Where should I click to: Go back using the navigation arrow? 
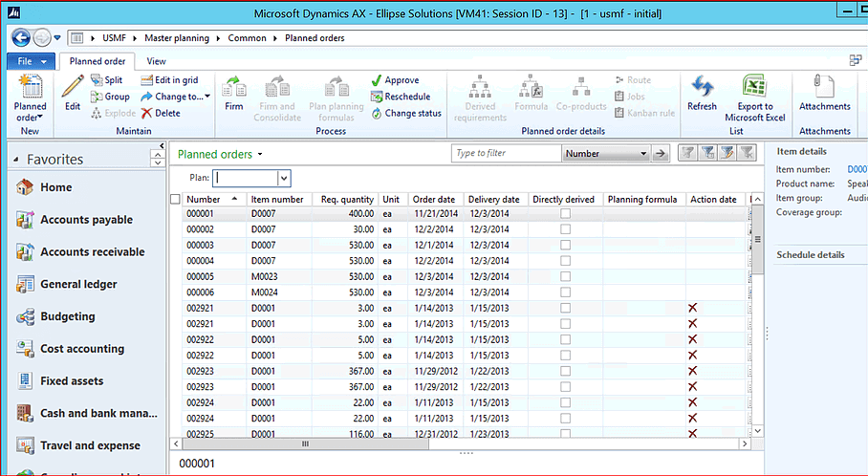[21, 37]
